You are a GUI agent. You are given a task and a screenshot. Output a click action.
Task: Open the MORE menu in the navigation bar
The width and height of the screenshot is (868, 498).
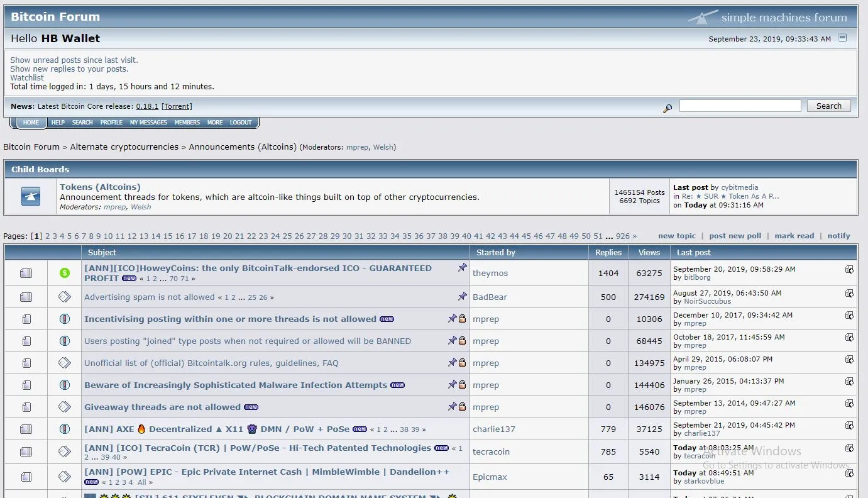point(215,122)
